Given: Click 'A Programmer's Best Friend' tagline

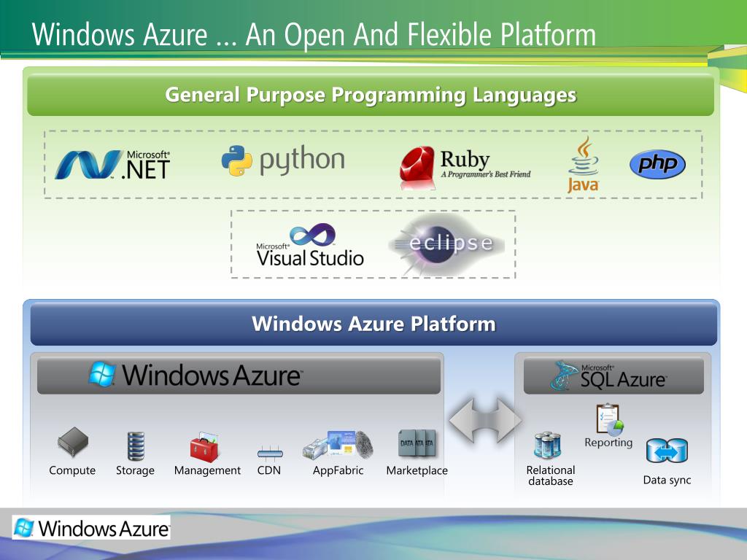Looking at the screenshot, I should [x=485, y=174].
